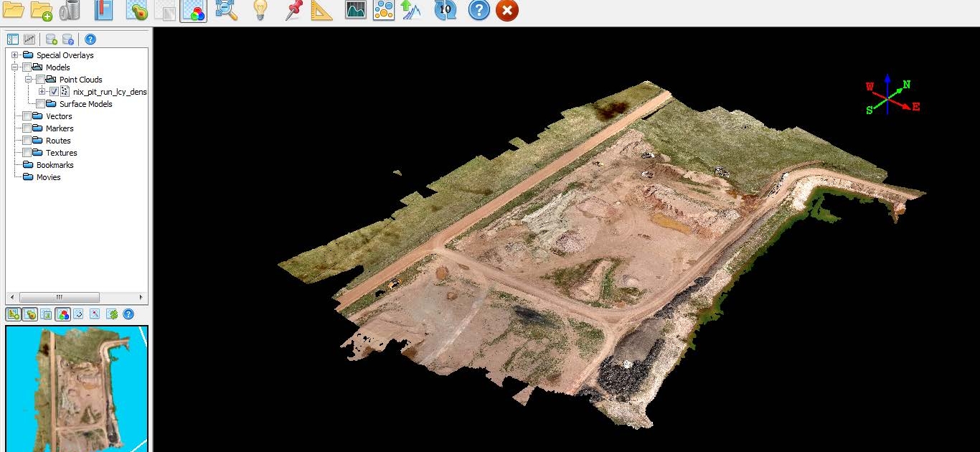980x452 pixels.
Task: Check the Markers checkbox
Action: click(x=27, y=128)
